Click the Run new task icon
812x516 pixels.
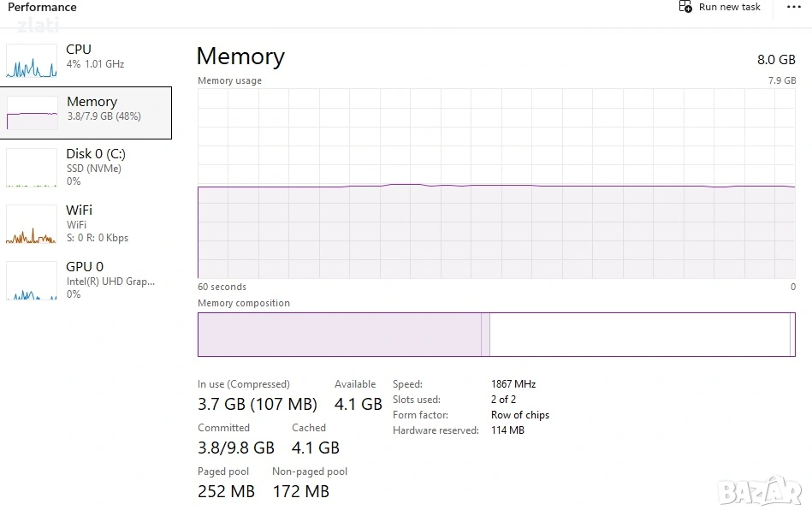(685, 7)
